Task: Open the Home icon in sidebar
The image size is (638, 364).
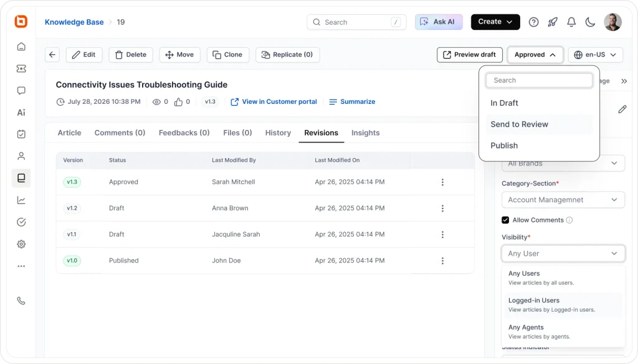Action: point(21,47)
